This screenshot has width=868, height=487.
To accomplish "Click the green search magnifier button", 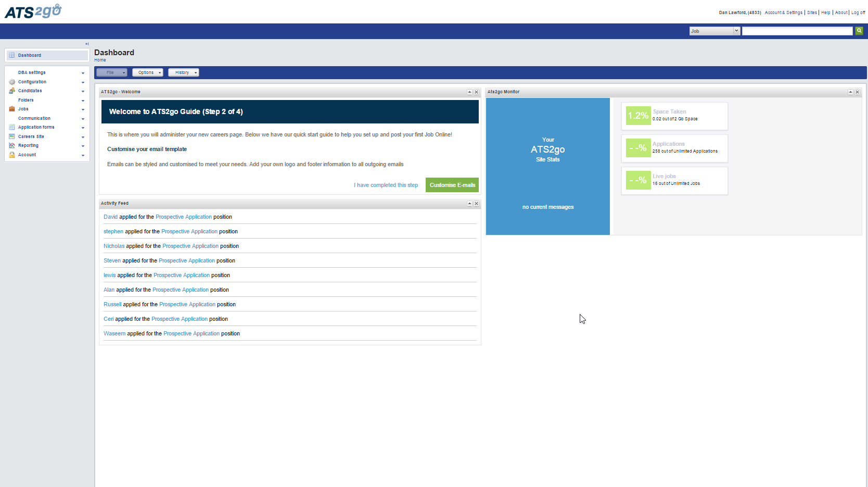I will pyautogui.click(x=859, y=31).
